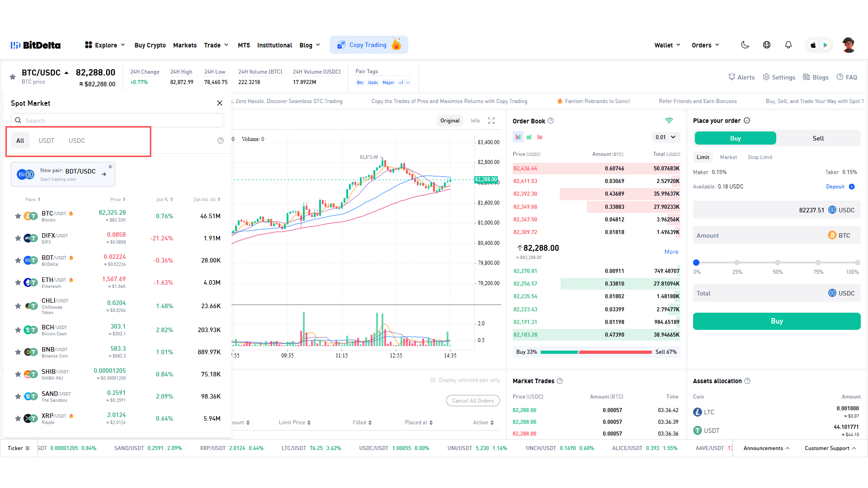Open notifications bell icon
Screen dimensions: 868x488
(788, 45)
